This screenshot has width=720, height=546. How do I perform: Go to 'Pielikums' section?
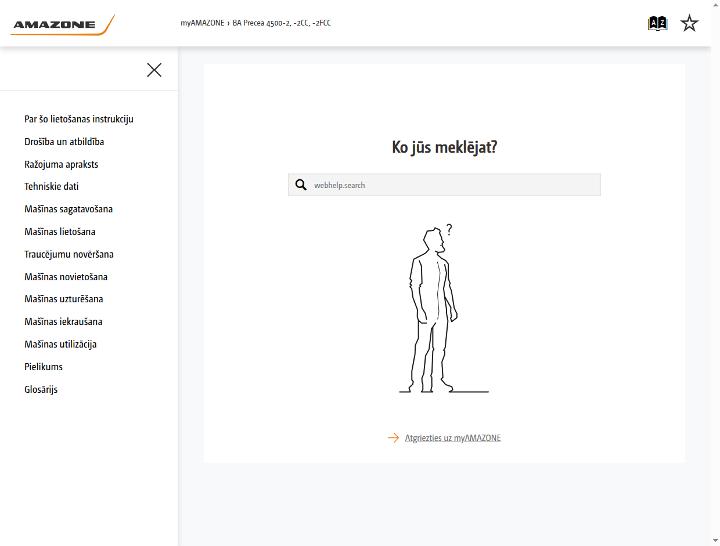pyautogui.click(x=43, y=366)
